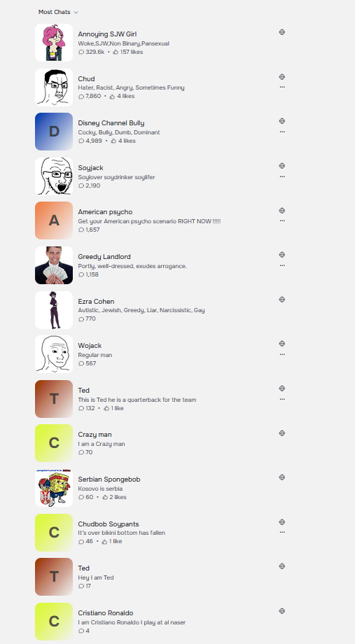Image resolution: width=355 pixels, height=644 pixels.
Task: Open the Chud character avatar thumbnail
Action: (x=54, y=87)
